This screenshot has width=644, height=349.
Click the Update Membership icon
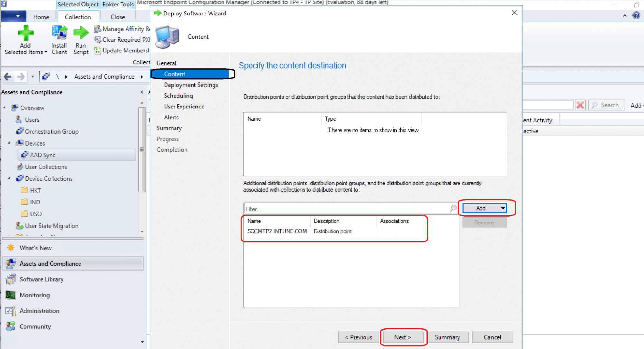point(97,51)
